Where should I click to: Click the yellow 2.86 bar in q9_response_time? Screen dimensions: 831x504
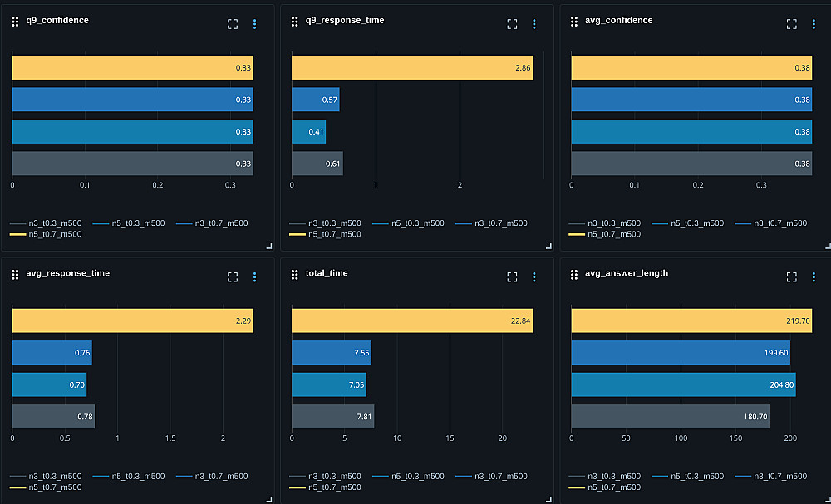click(412, 68)
